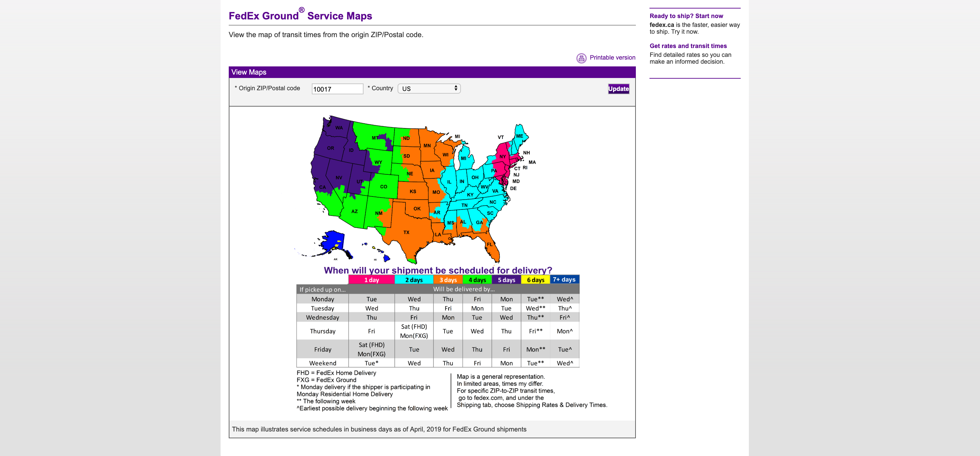Click the blue 6-days delivery legend swatch

(534, 280)
